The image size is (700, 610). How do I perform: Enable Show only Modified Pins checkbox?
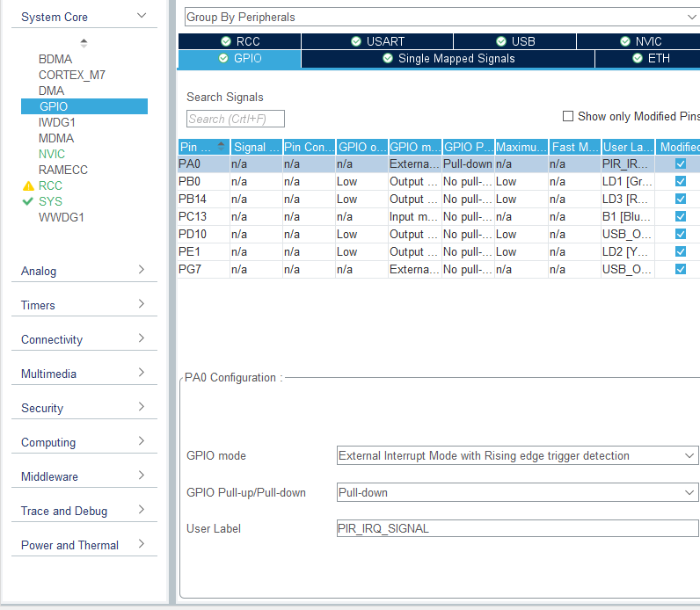point(568,116)
